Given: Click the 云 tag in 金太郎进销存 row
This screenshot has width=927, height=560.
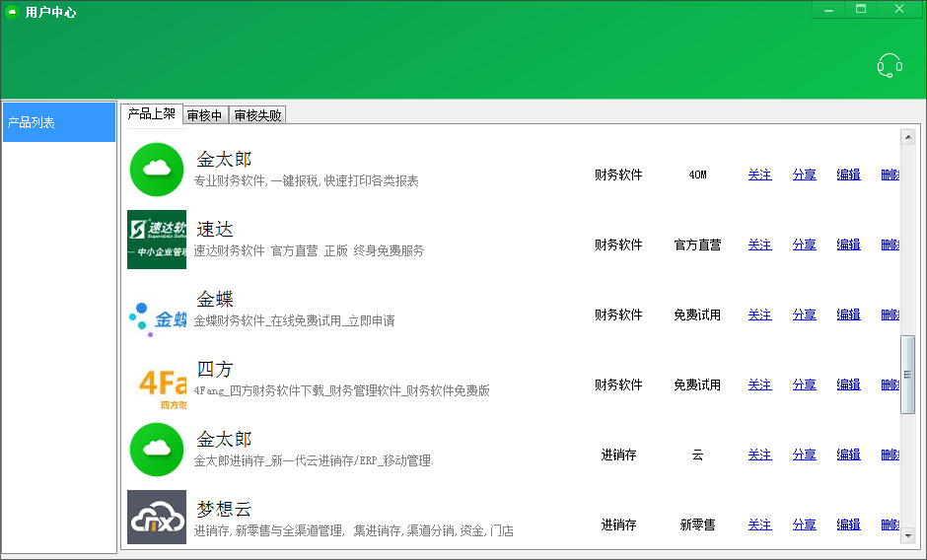Looking at the screenshot, I should tap(697, 455).
